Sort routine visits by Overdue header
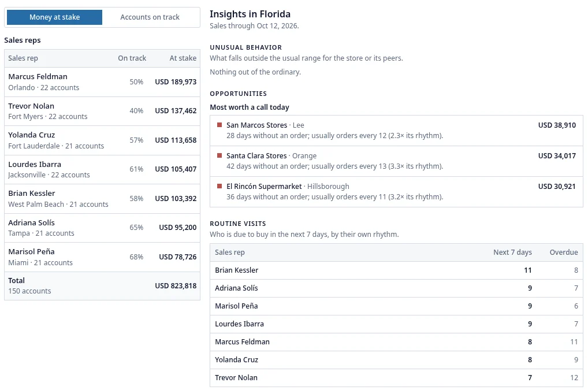 point(564,252)
